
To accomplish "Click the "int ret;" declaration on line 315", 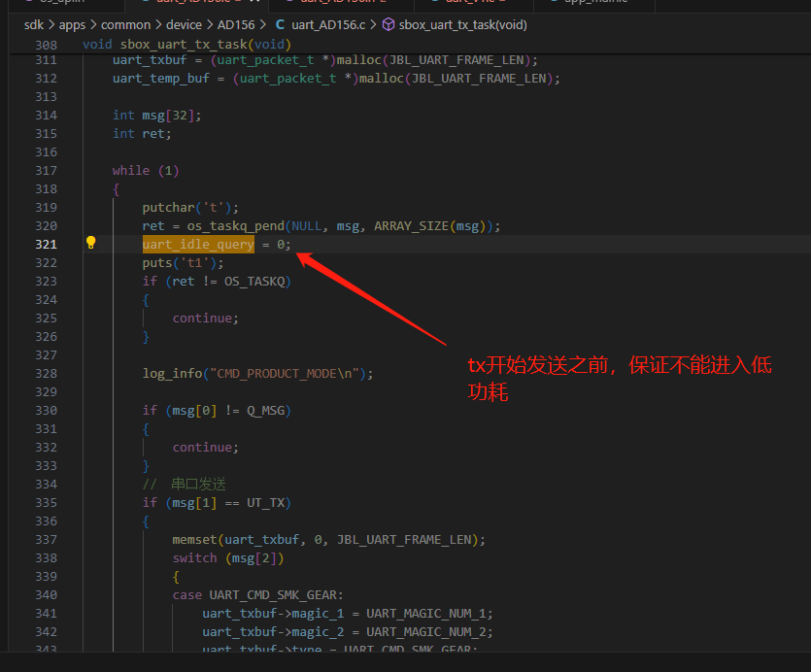I will (x=142, y=133).
